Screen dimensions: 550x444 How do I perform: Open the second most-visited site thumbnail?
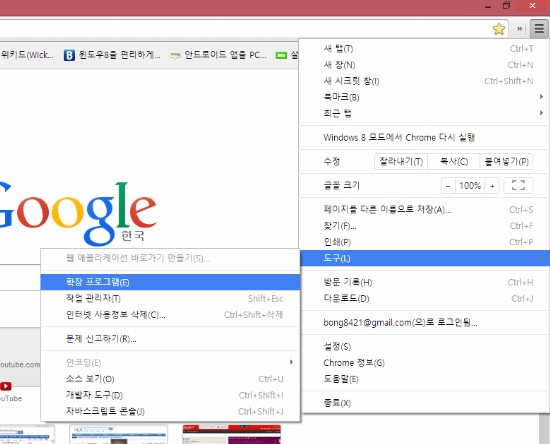pyautogui.click(x=118, y=435)
